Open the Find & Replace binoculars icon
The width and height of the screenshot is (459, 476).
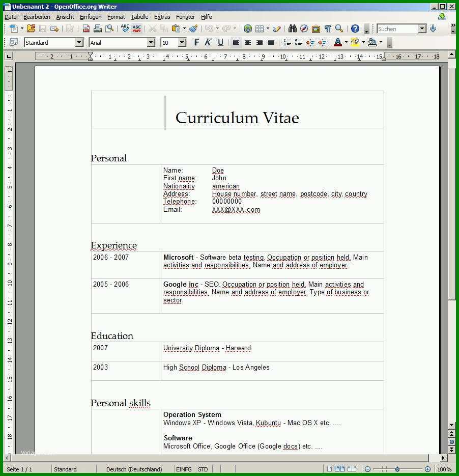[x=292, y=29]
